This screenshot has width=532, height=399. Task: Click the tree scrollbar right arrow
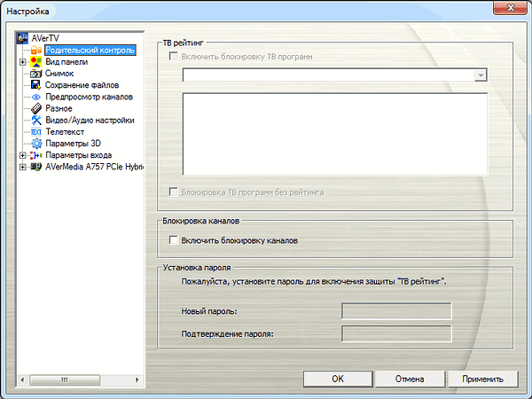[137, 379]
